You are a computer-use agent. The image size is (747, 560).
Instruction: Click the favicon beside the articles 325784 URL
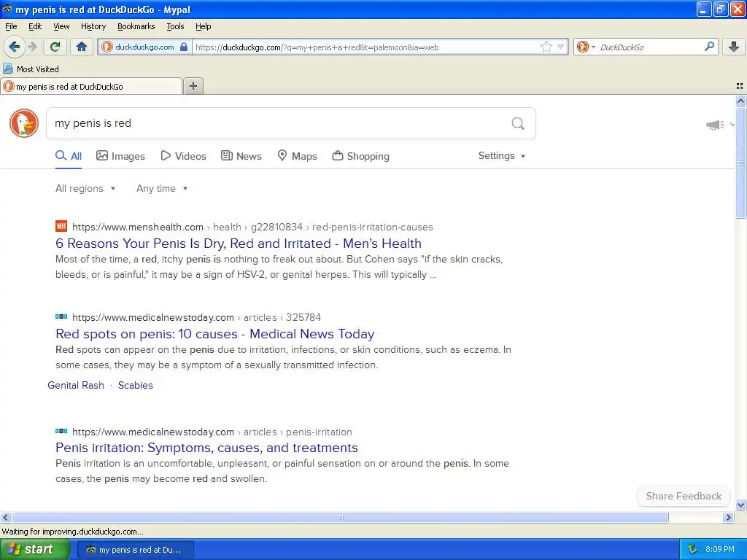click(61, 316)
